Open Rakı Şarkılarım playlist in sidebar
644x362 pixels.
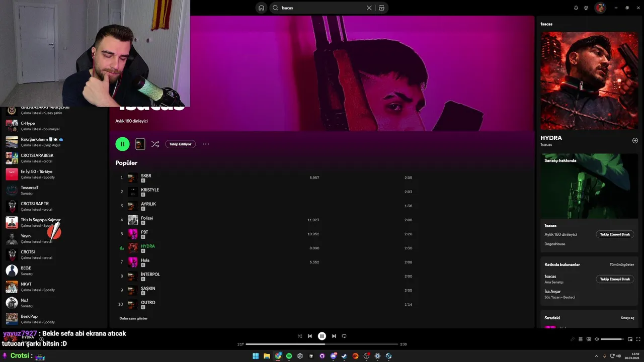(x=54, y=142)
